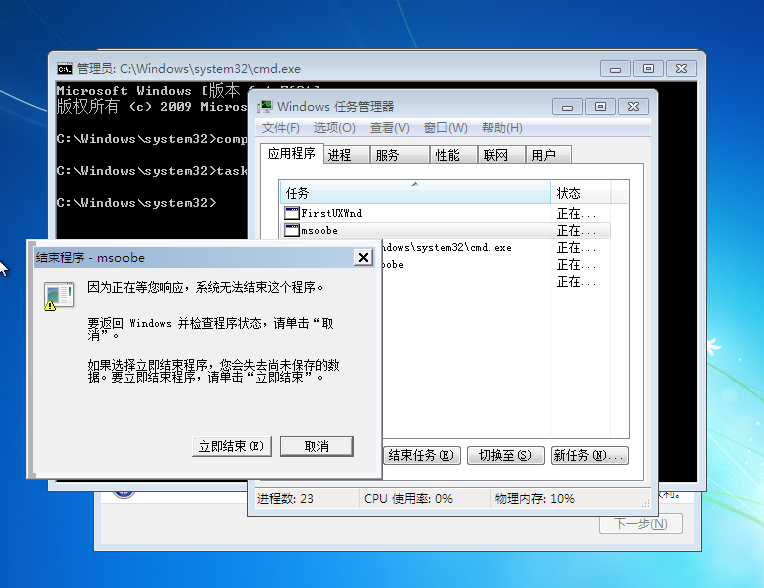The height and width of the screenshot is (588, 764).
Task: Click the Task Manager resize grip corner
Action: click(x=646, y=504)
